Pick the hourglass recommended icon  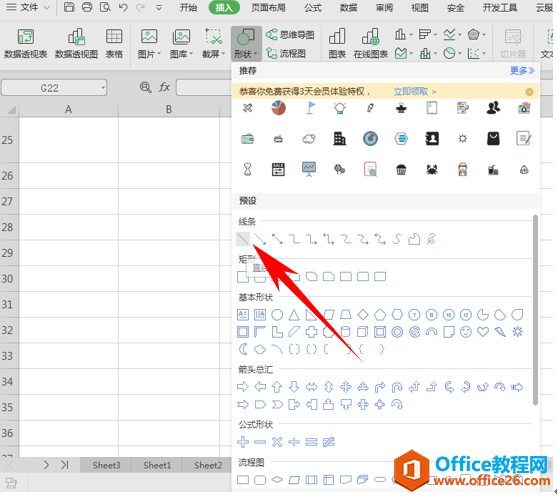point(248,169)
